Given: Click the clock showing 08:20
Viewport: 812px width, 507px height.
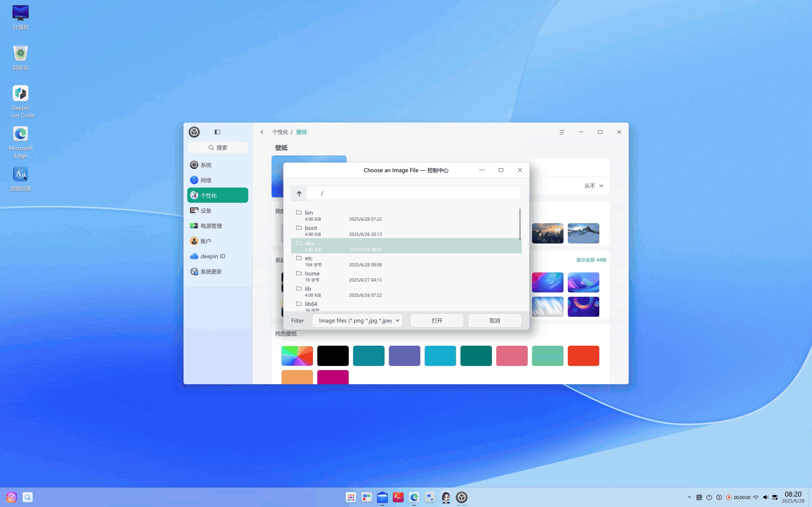Looking at the screenshot, I should point(793,494).
